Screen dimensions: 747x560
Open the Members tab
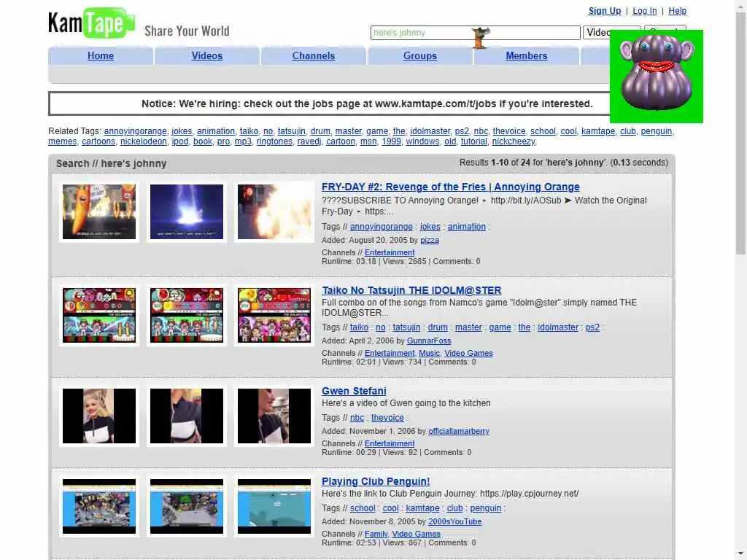pyautogui.click(x=527, y=55)
